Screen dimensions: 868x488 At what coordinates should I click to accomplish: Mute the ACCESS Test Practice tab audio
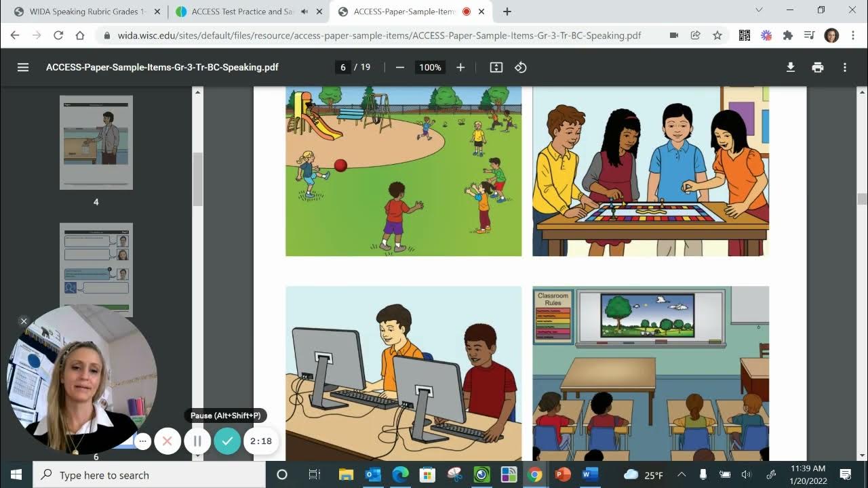304,12
